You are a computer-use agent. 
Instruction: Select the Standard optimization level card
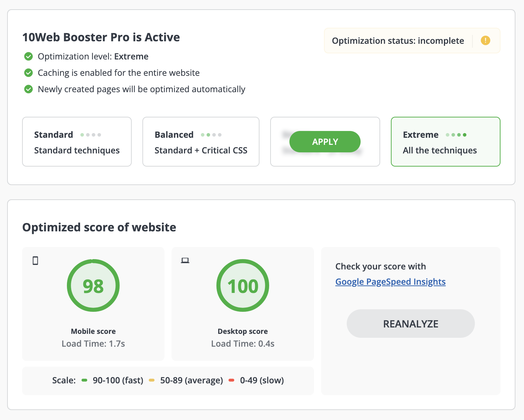tap(77, 142)
